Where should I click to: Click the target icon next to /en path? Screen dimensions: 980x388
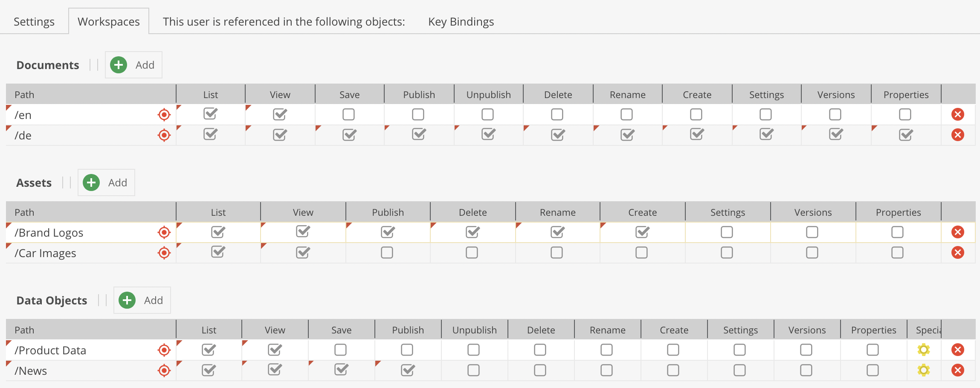164,115
